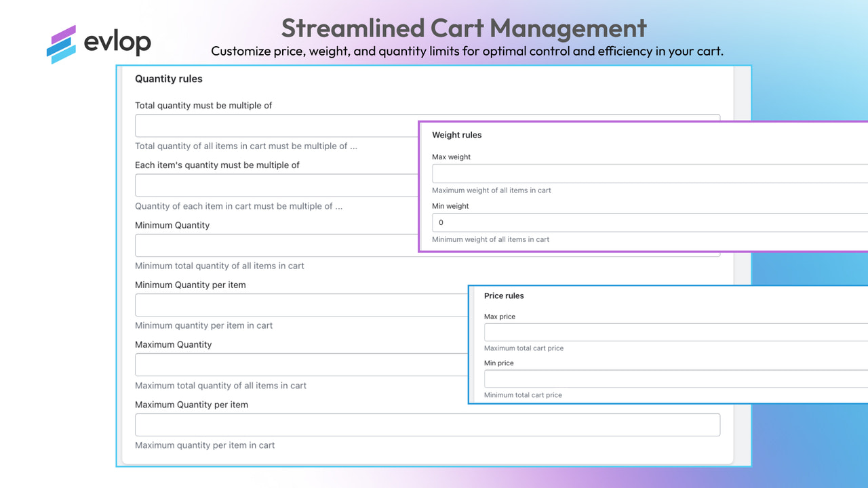Click the 'Price rules' panel heading
This screenshot has width=868, height=488.
[503, 296]
